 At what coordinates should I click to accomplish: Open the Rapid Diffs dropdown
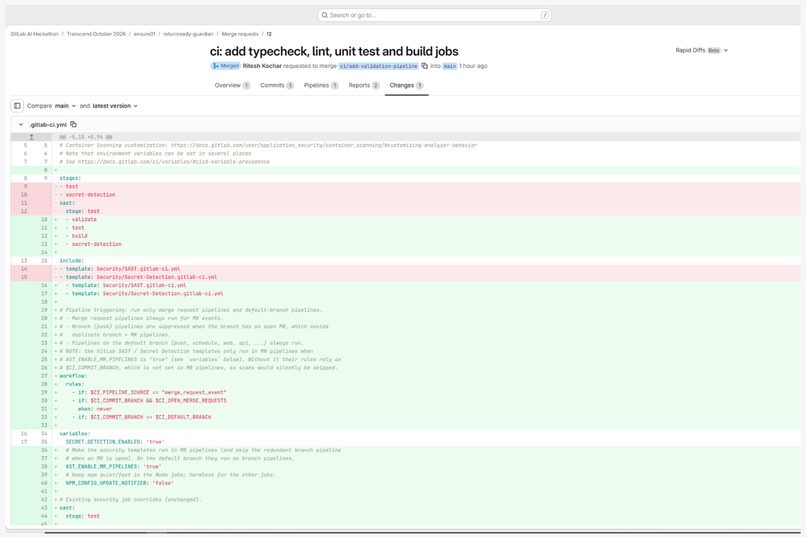[701, 50]
